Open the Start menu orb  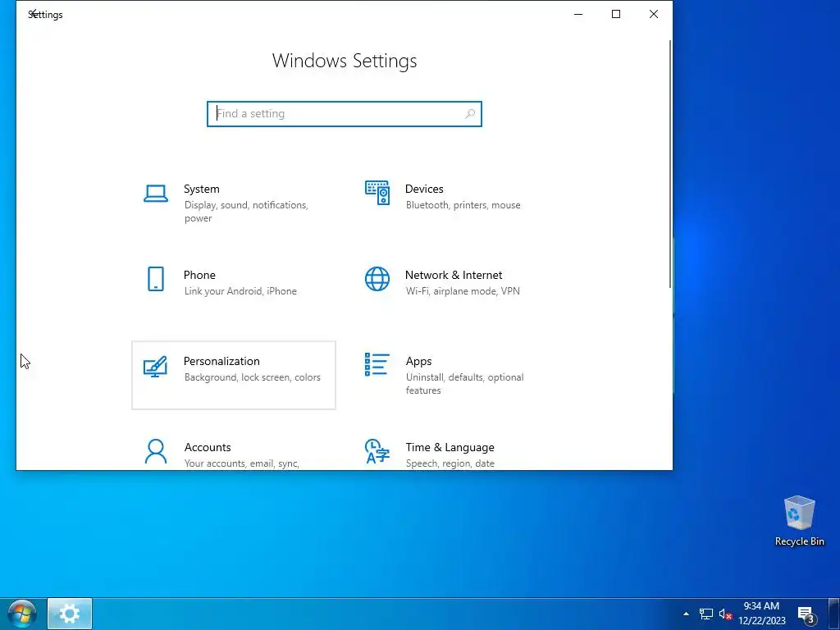[22, 614]
